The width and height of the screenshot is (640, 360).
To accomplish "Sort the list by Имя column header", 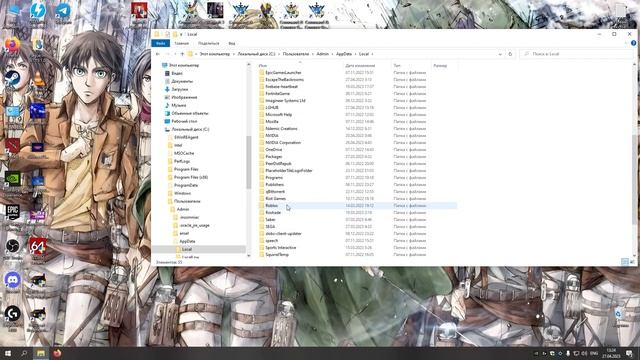I will pyautogui.click(x=263, y=65).
